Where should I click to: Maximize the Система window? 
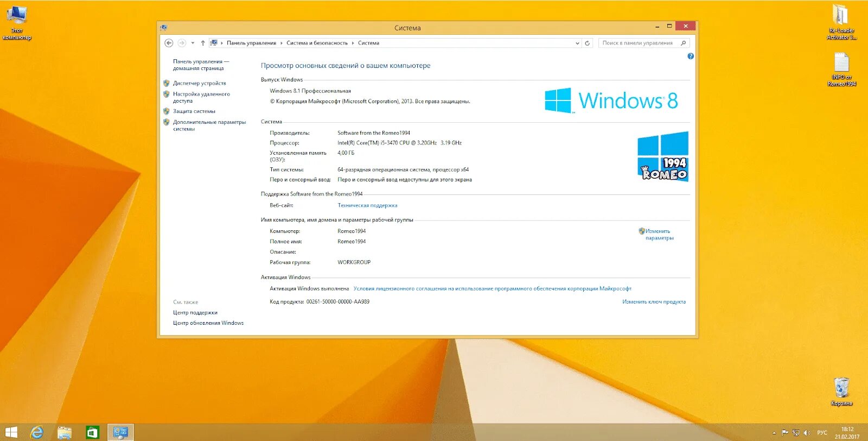tap(669, 26)
